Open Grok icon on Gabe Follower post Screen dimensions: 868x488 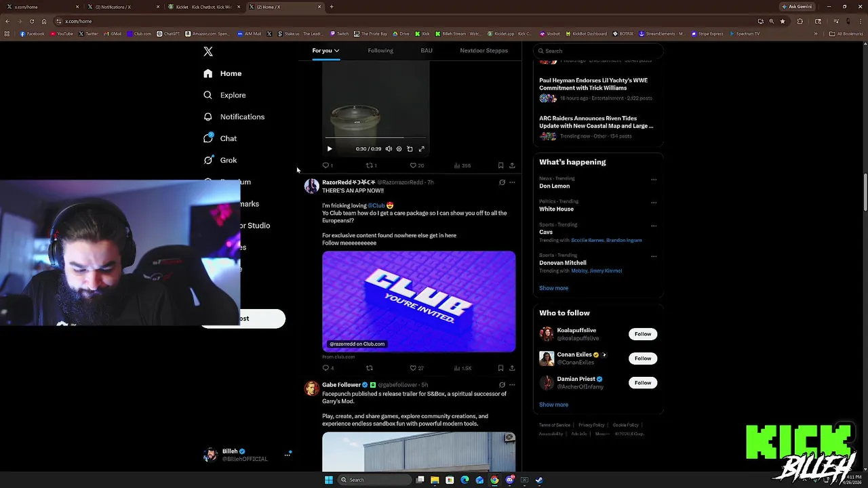point(502,385)
